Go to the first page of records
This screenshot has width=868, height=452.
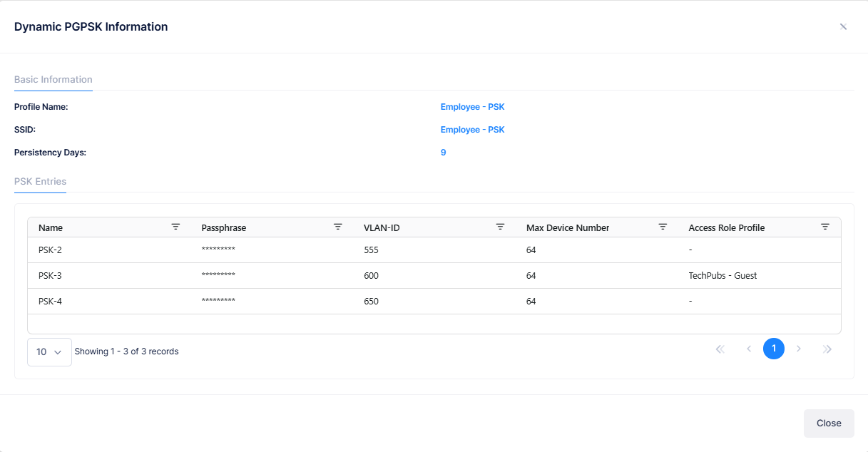pyautogui.click(x=720, y=349)
